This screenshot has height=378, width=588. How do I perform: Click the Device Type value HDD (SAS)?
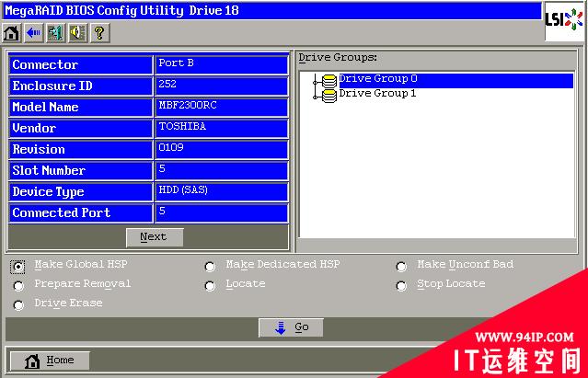pyautogui.click(x=221, y=192)
